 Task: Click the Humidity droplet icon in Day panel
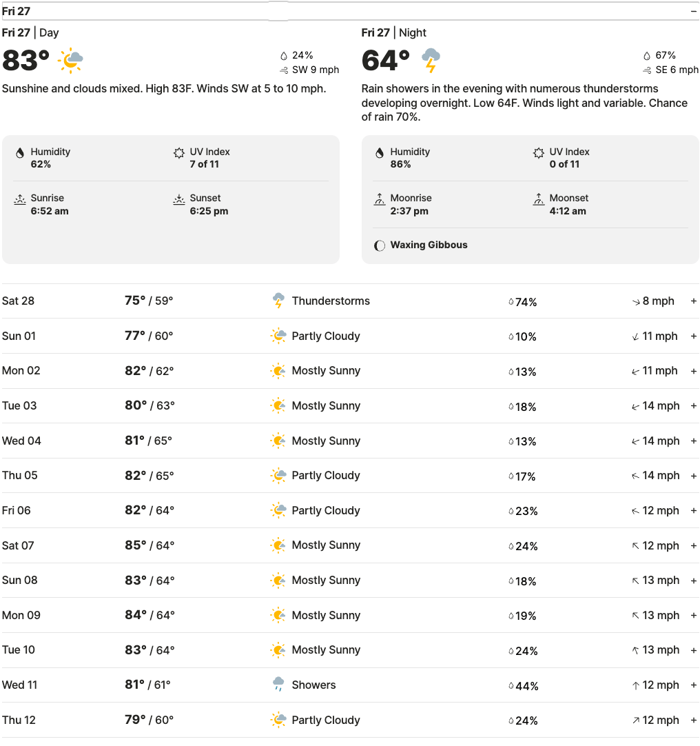(x=19, y=153)
